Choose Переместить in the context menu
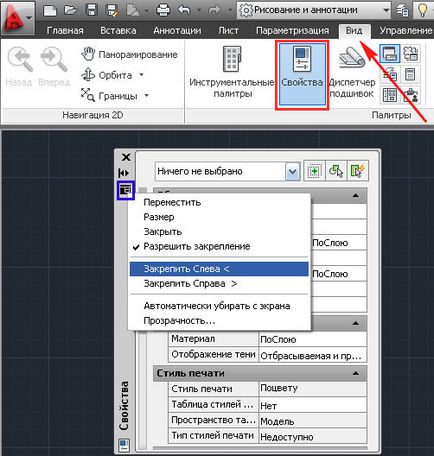The width and height of the screenshot is (434, 456). [x=219, y=202]
